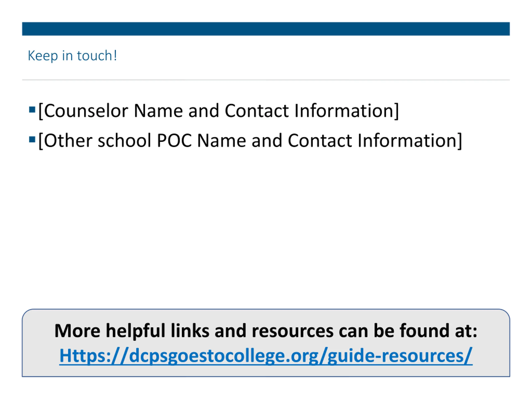Click the blue square bullet before Counselor
This screenshot has height=399, width=532.
pos(32,110)
